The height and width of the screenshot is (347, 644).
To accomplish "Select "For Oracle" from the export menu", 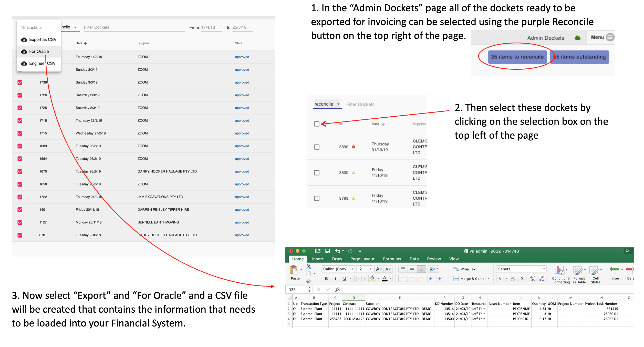I will pyautogui.click(x=39, y=51).
